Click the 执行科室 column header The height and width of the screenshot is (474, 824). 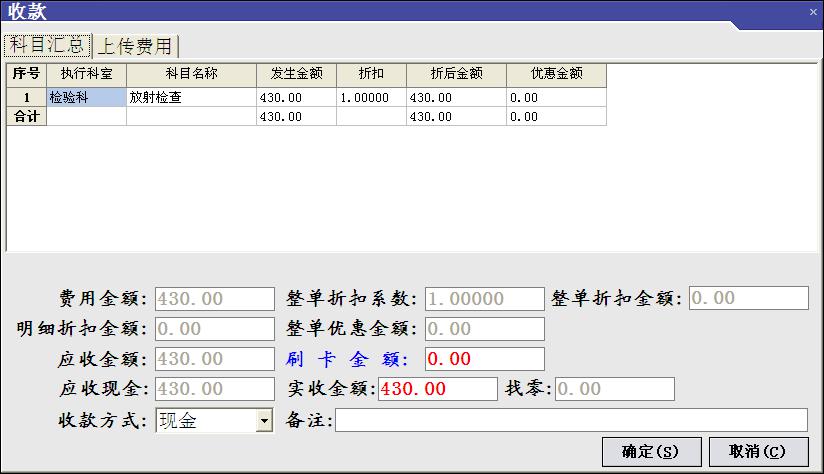click(86, 74)
